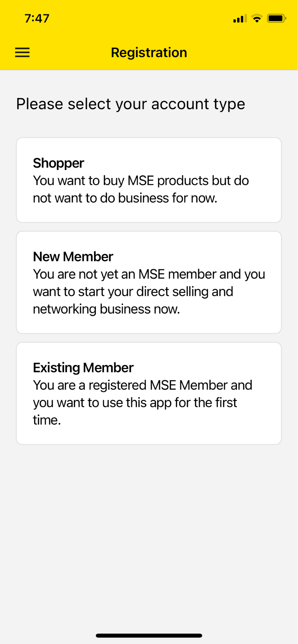Tap the 7:47 clock in status bar
298x644 pixels.
click(37, 19)
